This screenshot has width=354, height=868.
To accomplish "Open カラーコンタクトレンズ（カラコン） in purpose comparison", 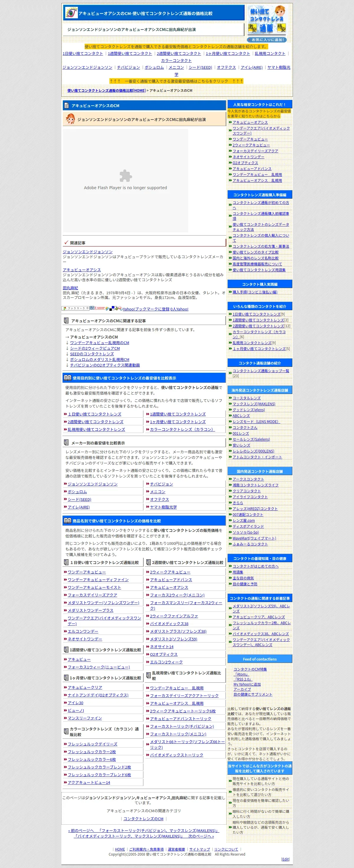I will tap(182, 429).
